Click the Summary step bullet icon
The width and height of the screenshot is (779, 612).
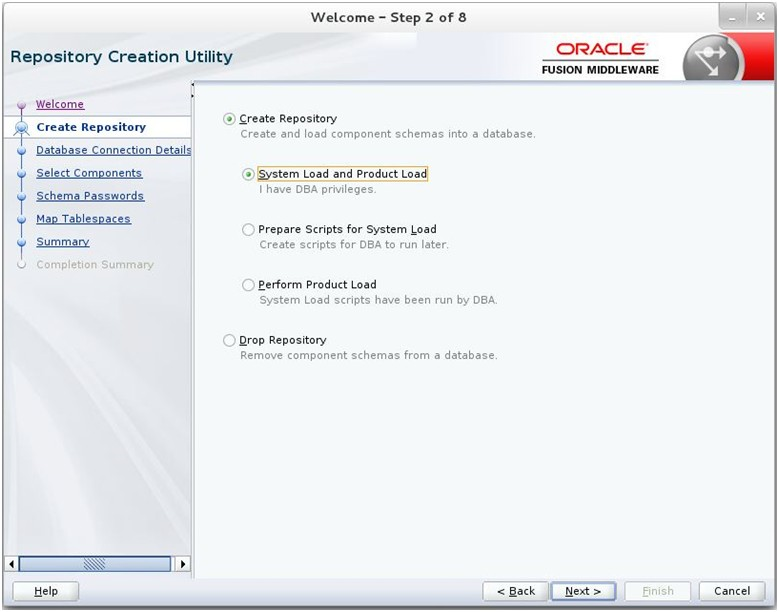pyautogui.click(x=21, y=242)
